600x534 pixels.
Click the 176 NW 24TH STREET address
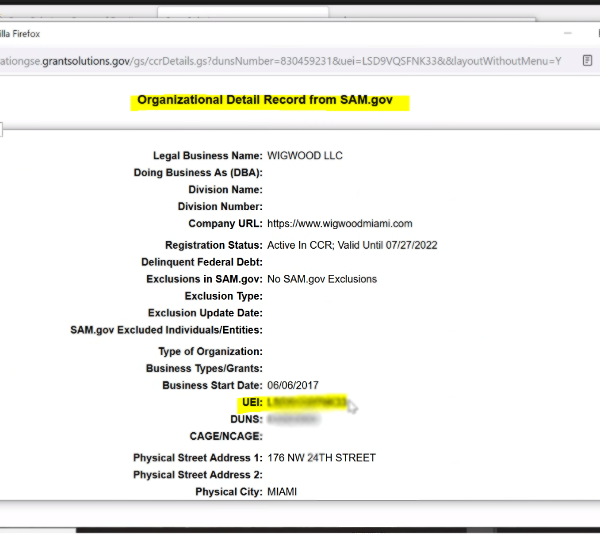pyautogui.click(x=321, y=458)
